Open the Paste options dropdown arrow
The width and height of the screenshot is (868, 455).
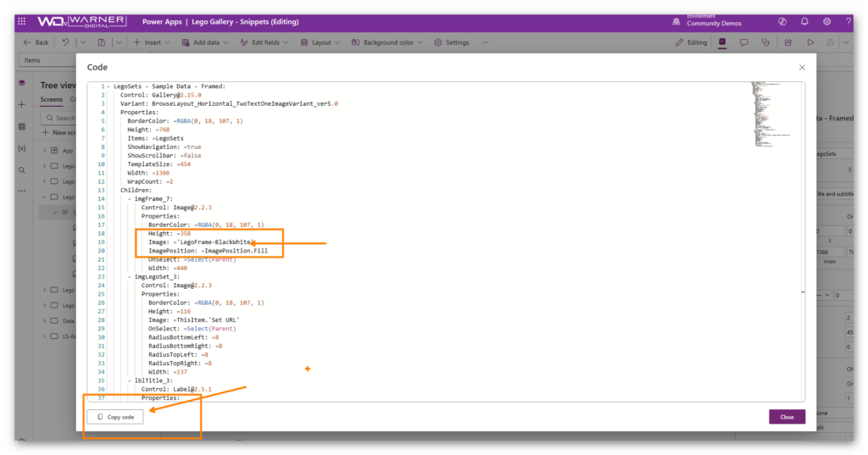tap(119, 42)
